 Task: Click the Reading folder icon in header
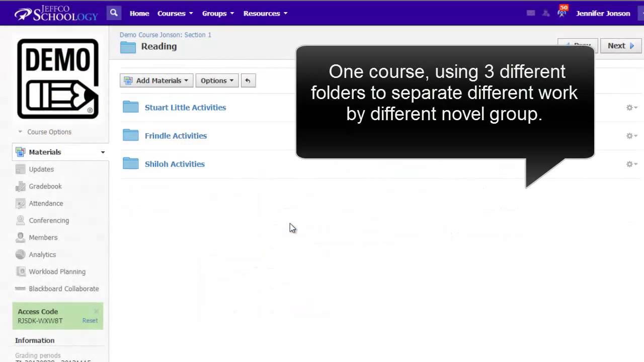click(128, 47)
